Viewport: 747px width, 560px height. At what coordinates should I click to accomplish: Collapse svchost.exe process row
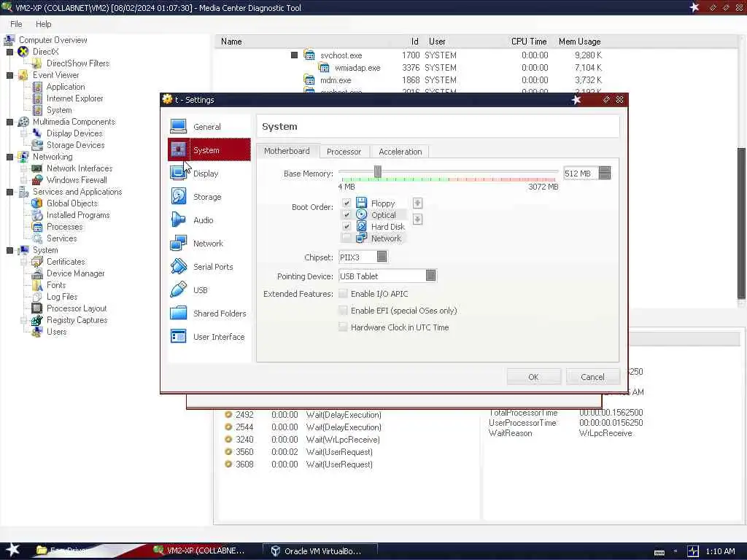[x=295, y=55]
